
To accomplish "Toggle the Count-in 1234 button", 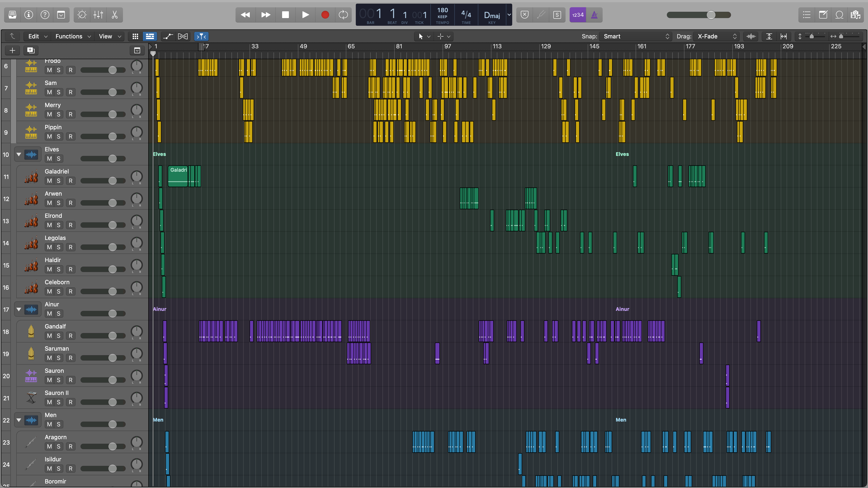I will point(578,15).
